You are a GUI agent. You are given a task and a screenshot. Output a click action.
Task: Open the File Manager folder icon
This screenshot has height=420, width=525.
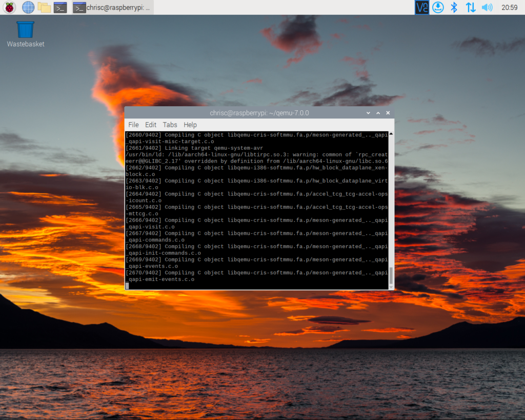click(x=45, y=7)
